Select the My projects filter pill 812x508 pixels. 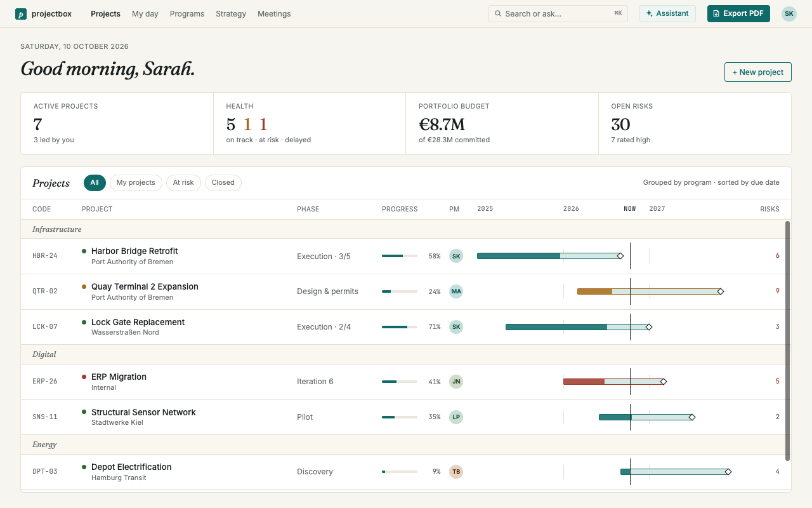point(136,183)
